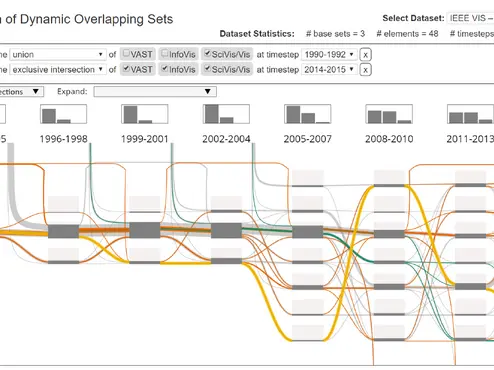494x370 pixels.
Task: Open the union operation dropdown
Action: [58, 54]
